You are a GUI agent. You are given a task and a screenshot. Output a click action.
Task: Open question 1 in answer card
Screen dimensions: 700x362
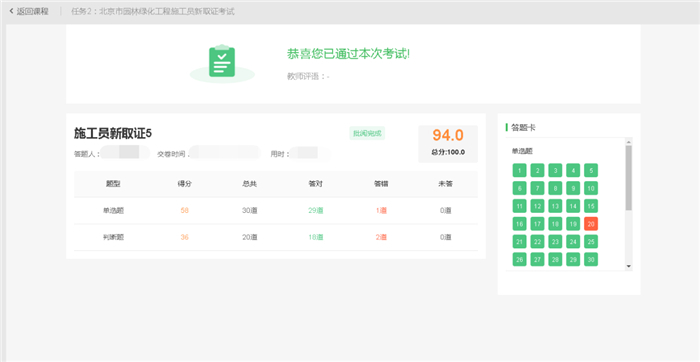tap(520, 171)
